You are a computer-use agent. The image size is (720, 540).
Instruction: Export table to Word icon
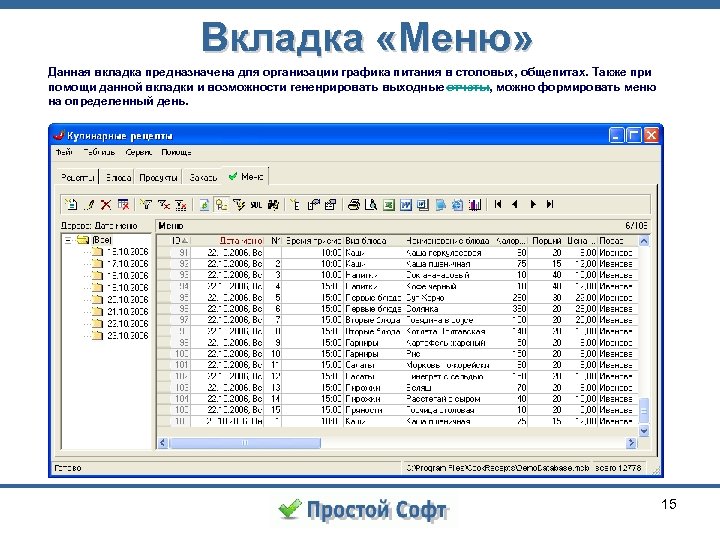[405, 204]
